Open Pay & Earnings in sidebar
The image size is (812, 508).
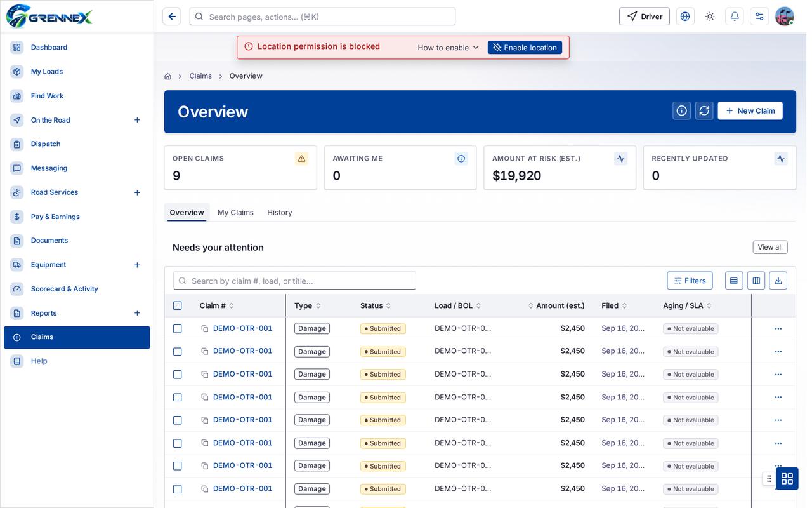pyautogui.click(x=77, y=217)
